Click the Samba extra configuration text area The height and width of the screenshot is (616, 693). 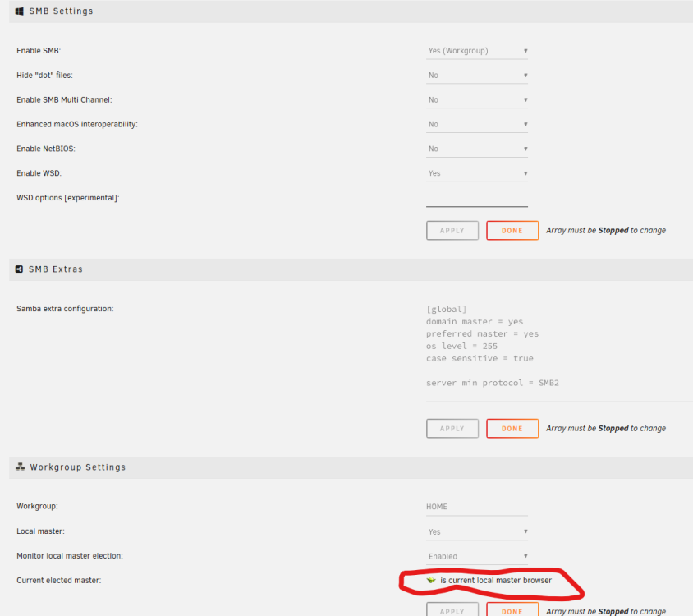[x=559, y=352]
